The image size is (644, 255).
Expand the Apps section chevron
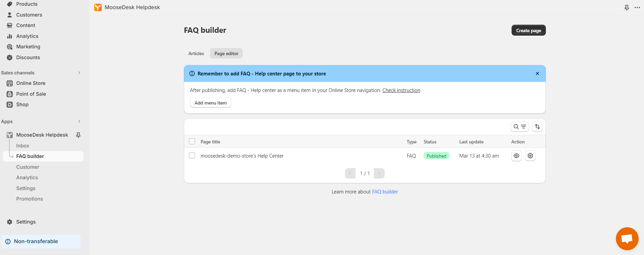(79, 121)
